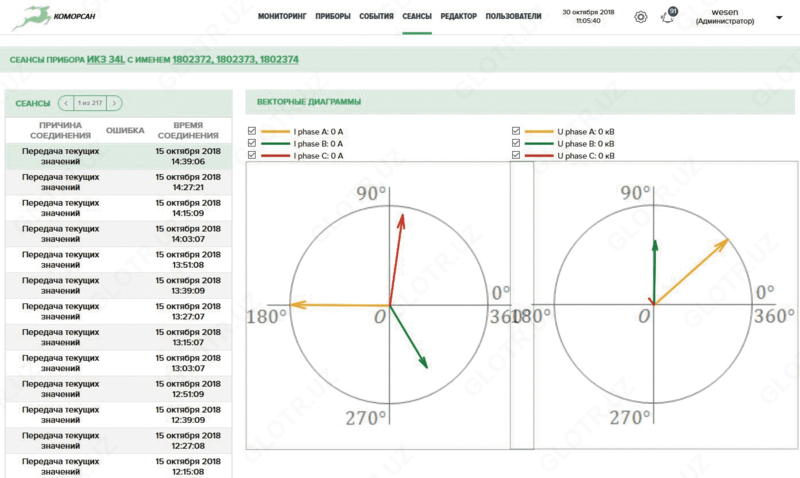
Task: Toggle I phase B checkbox
Action: [x=252, y=144]
